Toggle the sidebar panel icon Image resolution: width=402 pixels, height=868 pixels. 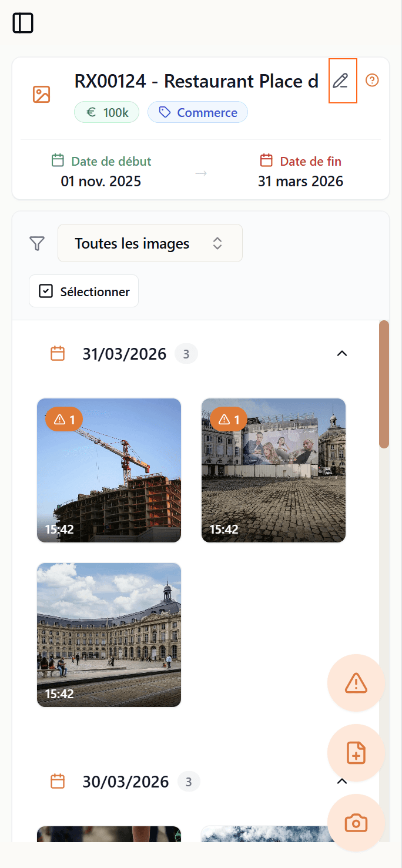[24, 23]
